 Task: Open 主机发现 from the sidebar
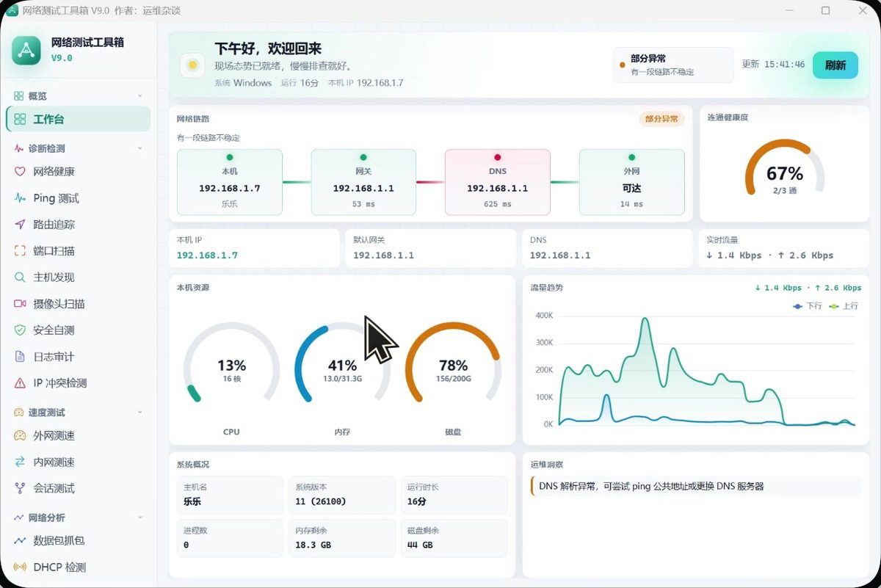[x=78, y=277]
